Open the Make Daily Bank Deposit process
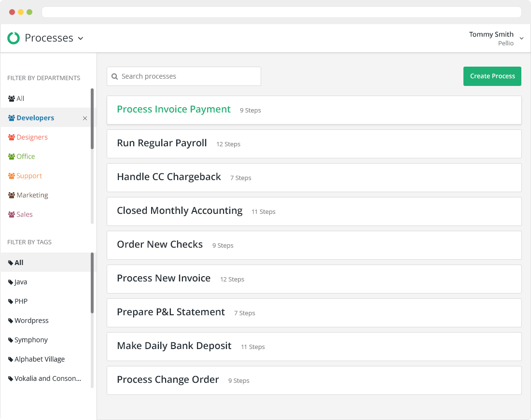The width and height of the screenshot is (531, 420). 314,347
